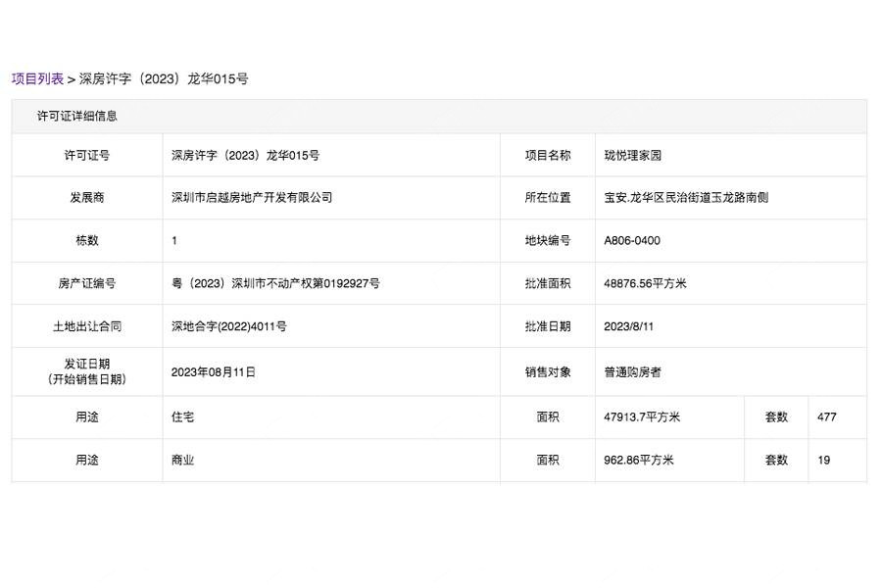
Task: Select approval date 2023/8/11
Action: 629,326
